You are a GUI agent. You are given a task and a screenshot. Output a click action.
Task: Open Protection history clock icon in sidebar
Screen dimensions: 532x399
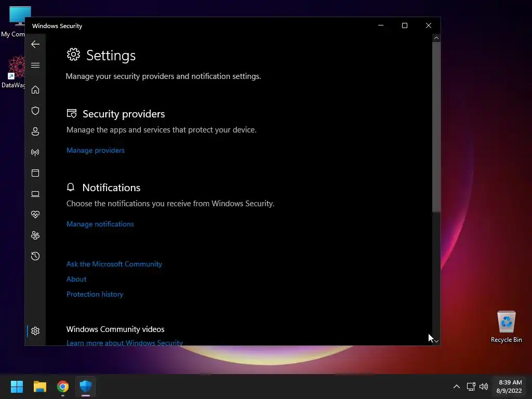[35, 256]
